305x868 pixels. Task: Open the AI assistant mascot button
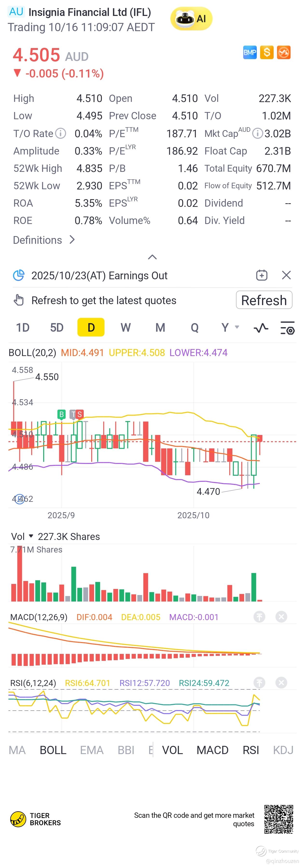click(191, 19)
